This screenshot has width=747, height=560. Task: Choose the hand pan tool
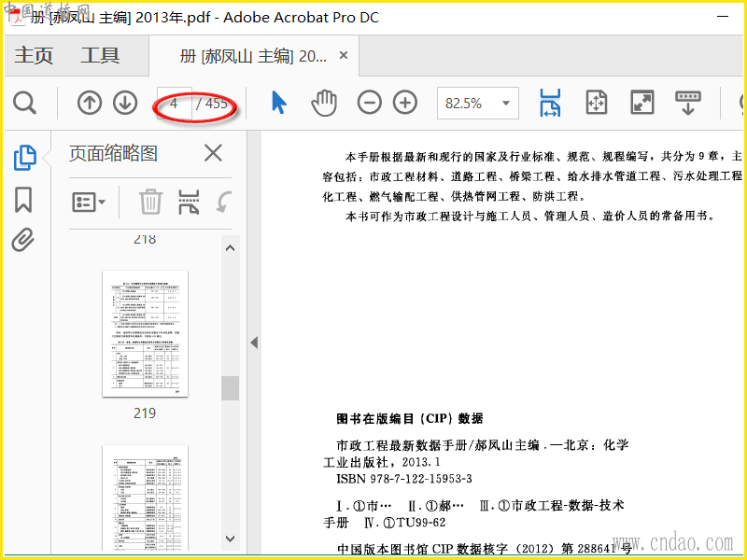(324, 103)
